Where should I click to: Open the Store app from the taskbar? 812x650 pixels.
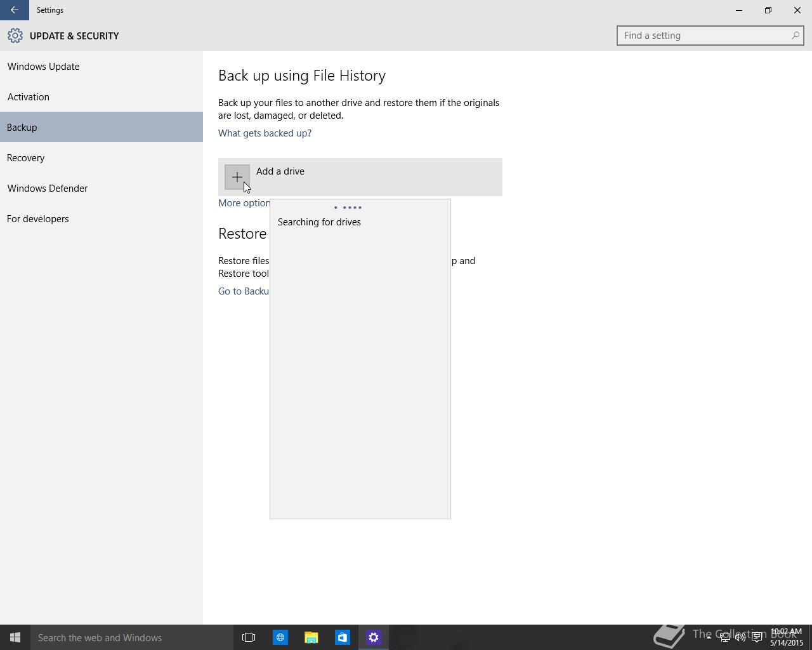(x=342, y=637)
